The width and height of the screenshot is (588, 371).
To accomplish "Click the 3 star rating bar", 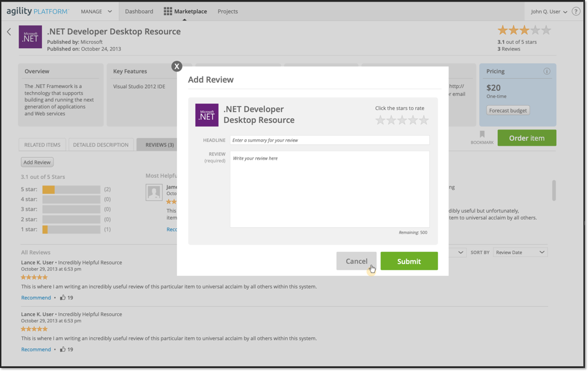I will coord(71,210).
